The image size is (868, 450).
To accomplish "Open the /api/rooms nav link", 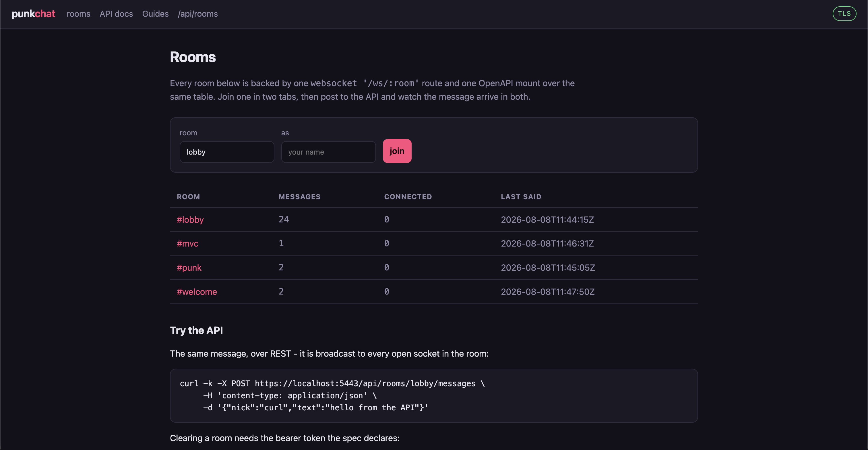I will click(198, 14).
